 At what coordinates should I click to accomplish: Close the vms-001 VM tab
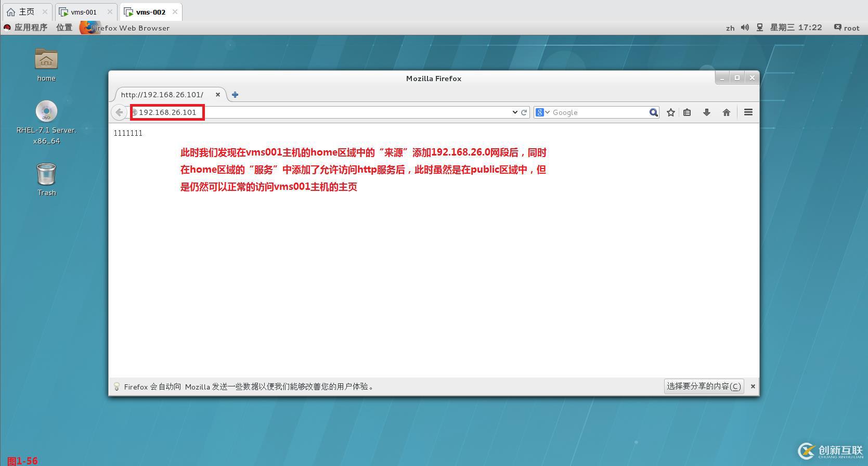coord(110,11)
